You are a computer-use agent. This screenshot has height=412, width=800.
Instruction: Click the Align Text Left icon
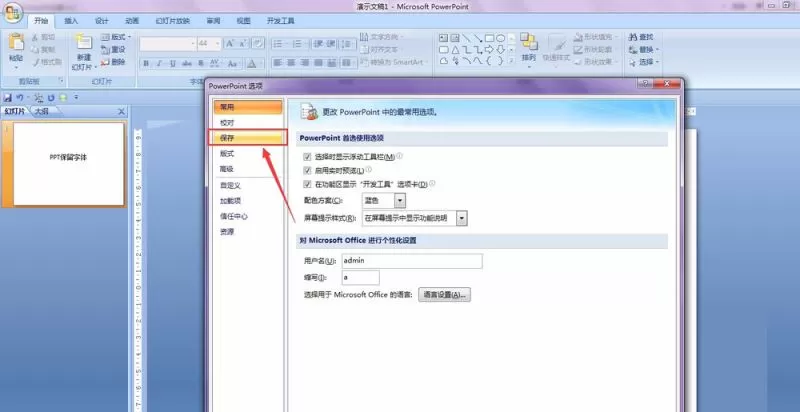click(x=278, y=63)
